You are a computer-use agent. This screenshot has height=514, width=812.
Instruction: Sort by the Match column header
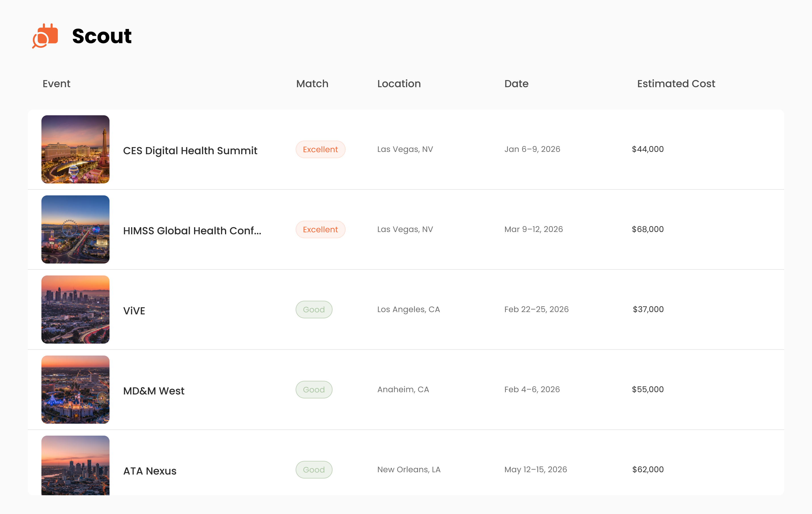click(312, 84)
